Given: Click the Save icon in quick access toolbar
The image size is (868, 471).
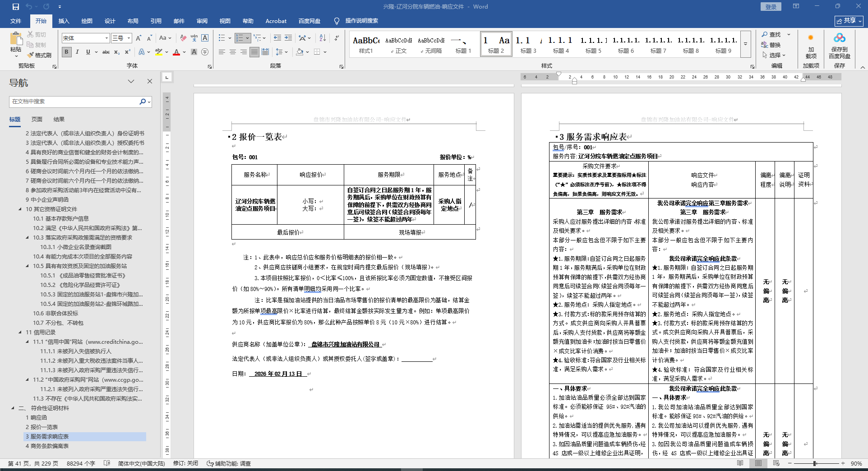Looking at the screenshot, I should (16, 7).
